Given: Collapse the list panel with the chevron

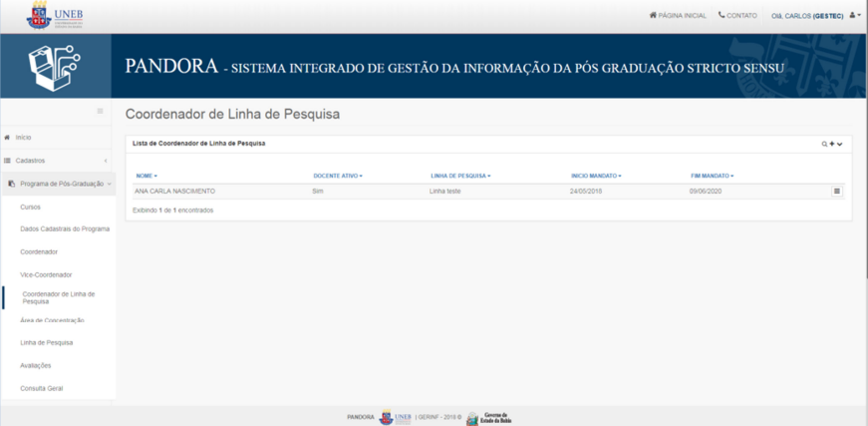Looking at the screenshot, I should 840,144.
